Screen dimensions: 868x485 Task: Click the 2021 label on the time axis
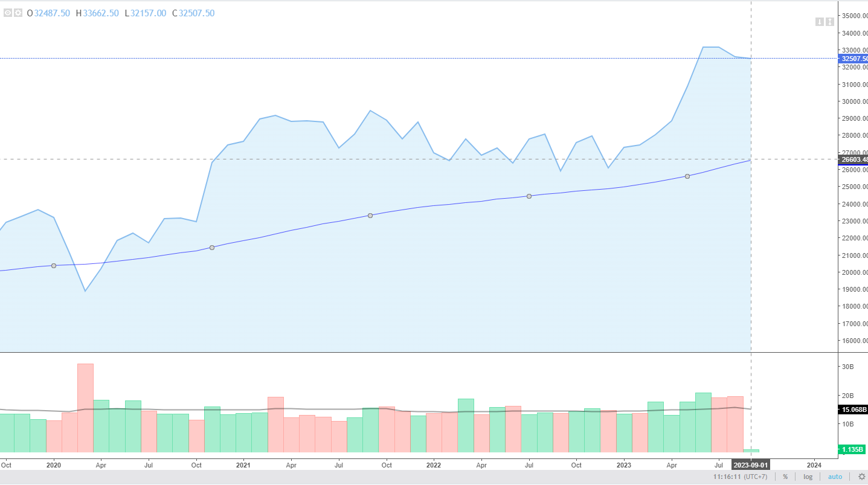[x=243, y=465]
